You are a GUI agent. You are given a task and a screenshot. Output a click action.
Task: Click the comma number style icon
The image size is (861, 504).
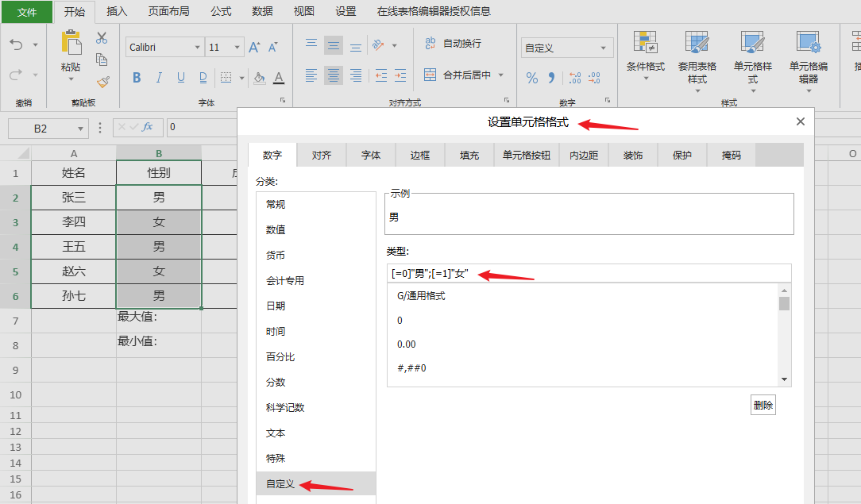click(x=550, y=79)
